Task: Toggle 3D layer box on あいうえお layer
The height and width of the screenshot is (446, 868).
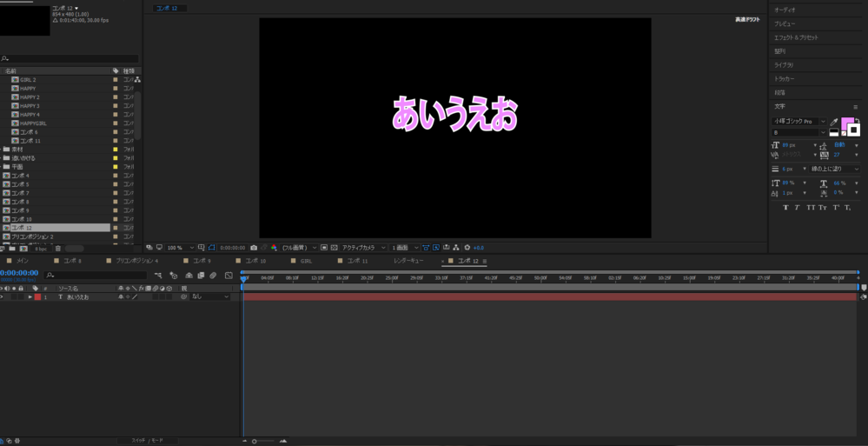Action: click(169, 297)
